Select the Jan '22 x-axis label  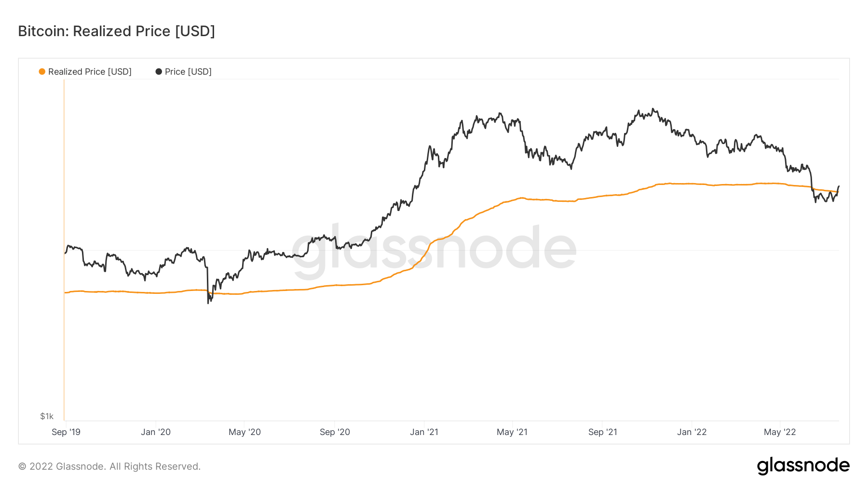[x=692, y=432]
